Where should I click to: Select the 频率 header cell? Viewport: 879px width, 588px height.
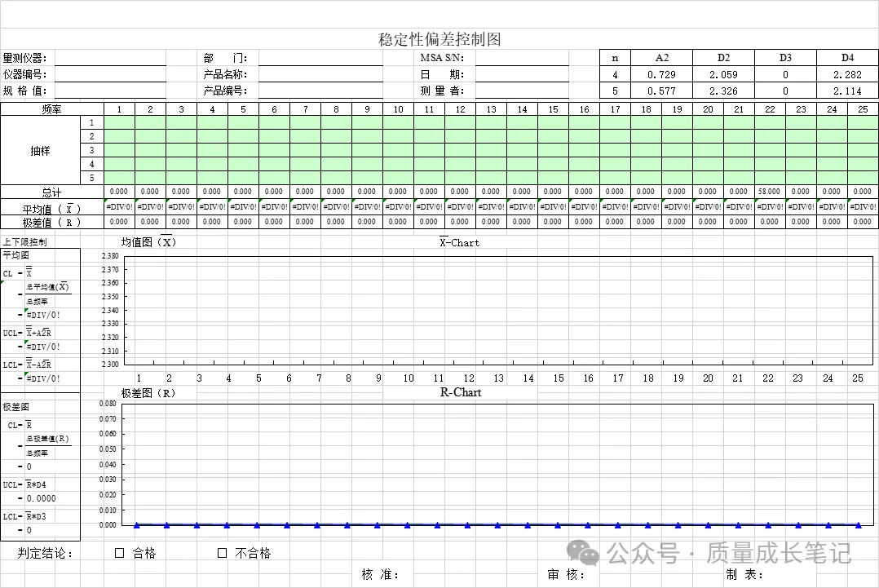[x=52, y=109]
